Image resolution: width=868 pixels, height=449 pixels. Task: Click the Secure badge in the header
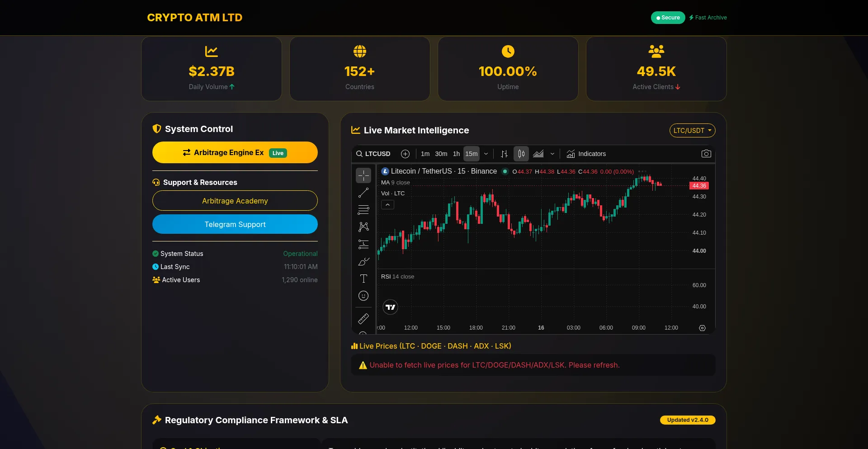(x=668, y=18)
